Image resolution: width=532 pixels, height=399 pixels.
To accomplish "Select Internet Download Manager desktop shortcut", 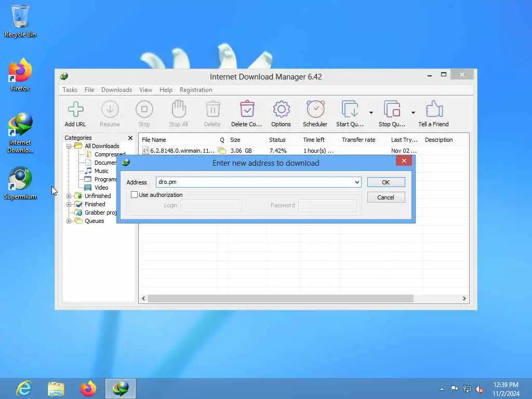I will pos(20,133).
